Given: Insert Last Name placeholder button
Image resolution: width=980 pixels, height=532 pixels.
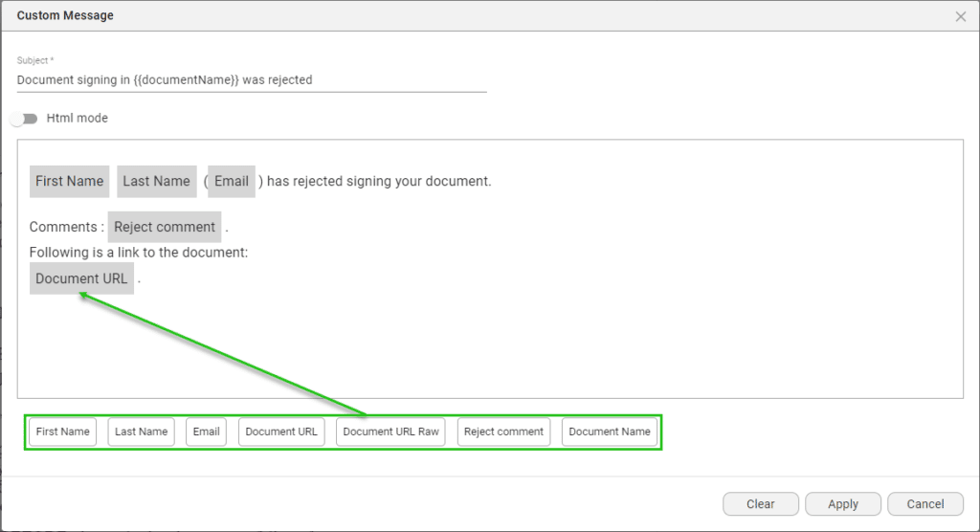Looking at the screenshot, I should (x=141, y=432).
